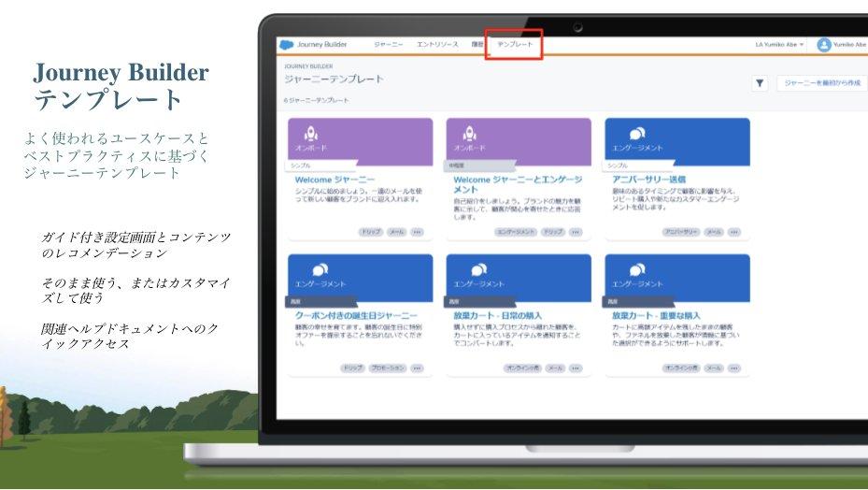Open Welcome ジャーニーとエンゲージメント template title

tap(518, 184)
